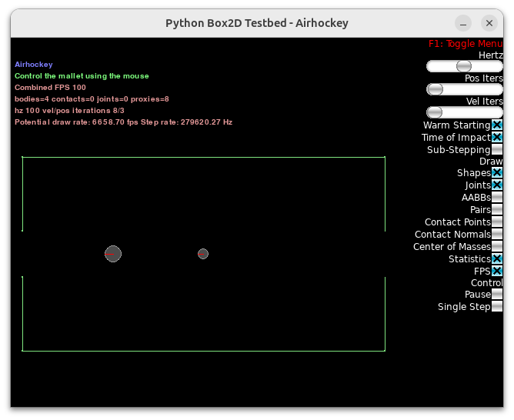Click the large mallet circle

pos(113,254)
